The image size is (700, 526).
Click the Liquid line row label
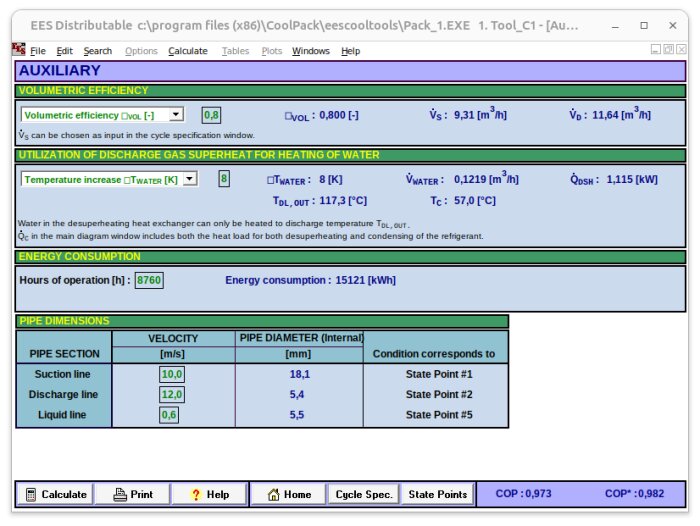coord(62,415)
